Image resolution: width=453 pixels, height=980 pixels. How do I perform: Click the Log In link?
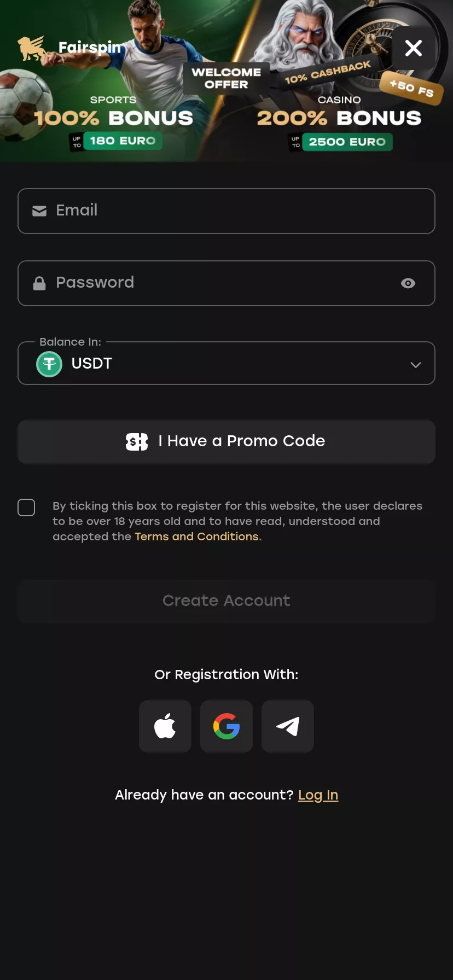(x=318, y=795)
